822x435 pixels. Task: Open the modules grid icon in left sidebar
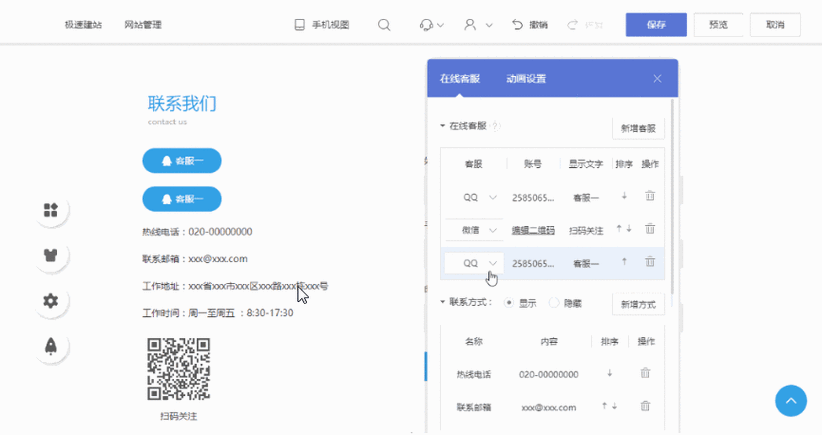click(x=51, y=210)
